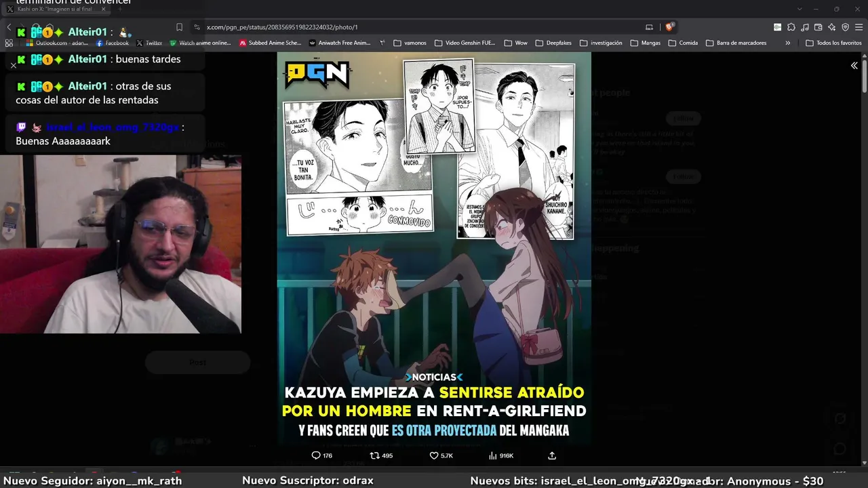Open the vamonos bookmarks folder
Screen dimensions: 868x488
coord(410,43)
